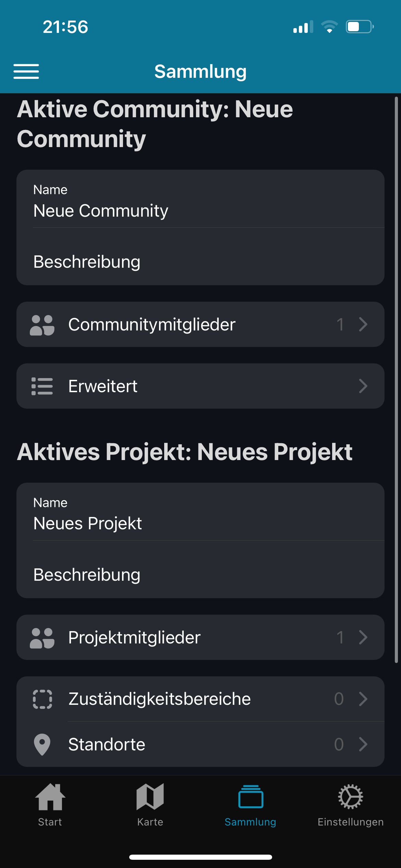The width and height of the screenshot is (401, 868).
Task: Expand Standorte using its chevron
Action: [x=363, y=744]
